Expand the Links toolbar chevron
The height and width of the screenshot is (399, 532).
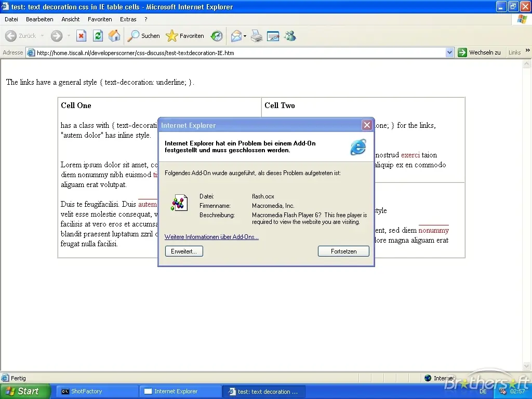528,50
